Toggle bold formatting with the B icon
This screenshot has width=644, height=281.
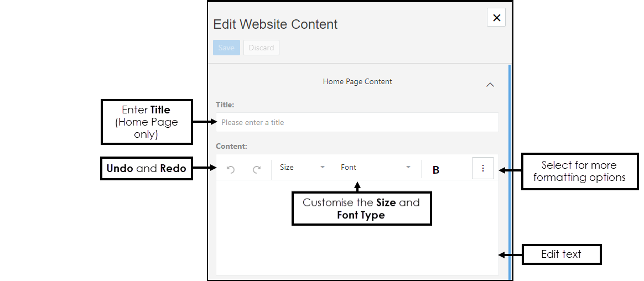[x=436, y=170]
